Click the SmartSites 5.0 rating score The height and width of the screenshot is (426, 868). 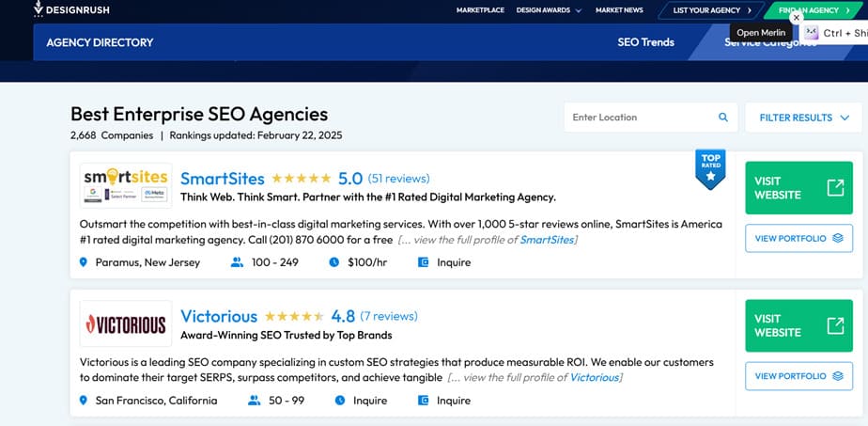coord(349,179)
